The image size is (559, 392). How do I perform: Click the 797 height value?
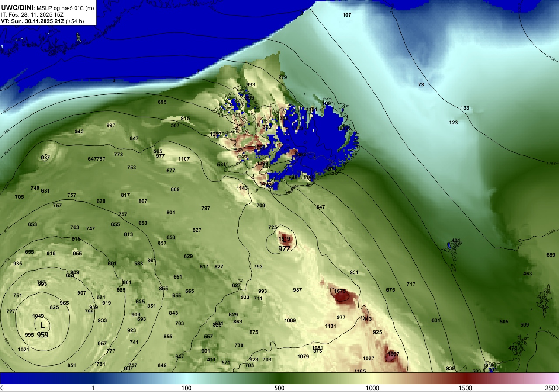[206, 208]
